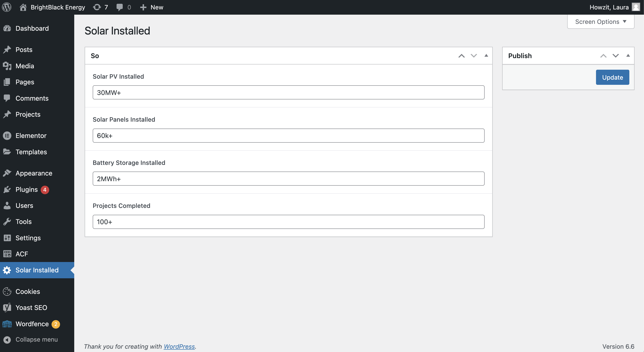Open Yoast SEO menu icon
This screenshot has width=644, height=352.
coord(7,308)
